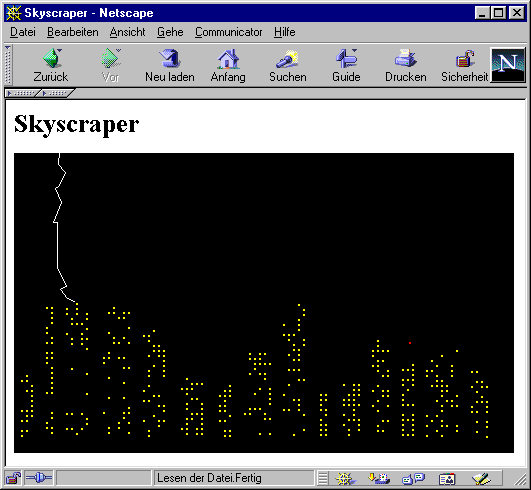The width and height of the screenshot is (531, 490).
Task: Click the status bar security lock icon
Action: (x=13, y=478)
